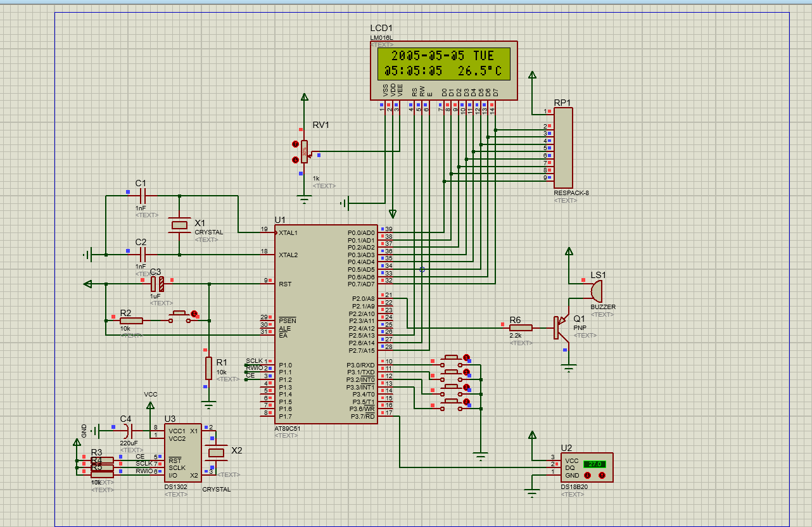Image resolution: width=812 pixels, height=527 pixels.
Task: Click the P3.7/RD pin label on U1
Action: (364, 416)
